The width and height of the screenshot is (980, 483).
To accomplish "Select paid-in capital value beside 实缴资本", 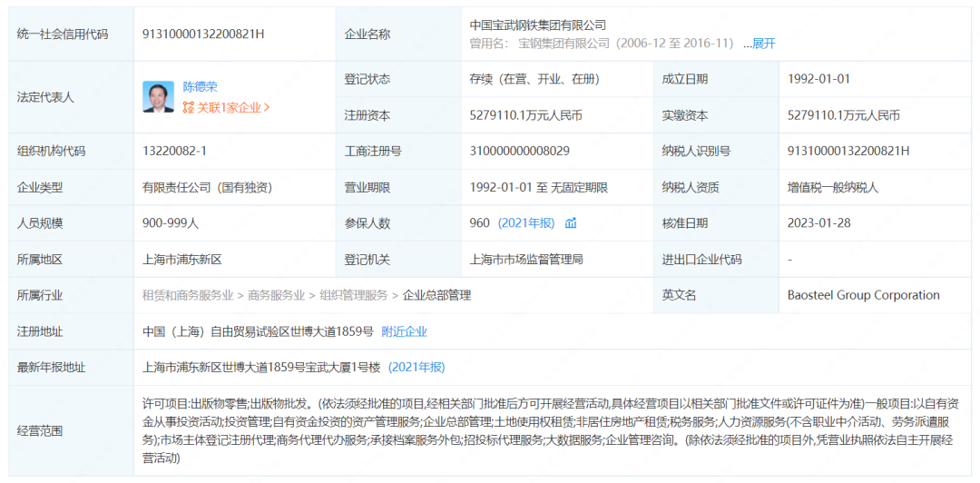I will point(844,115).
